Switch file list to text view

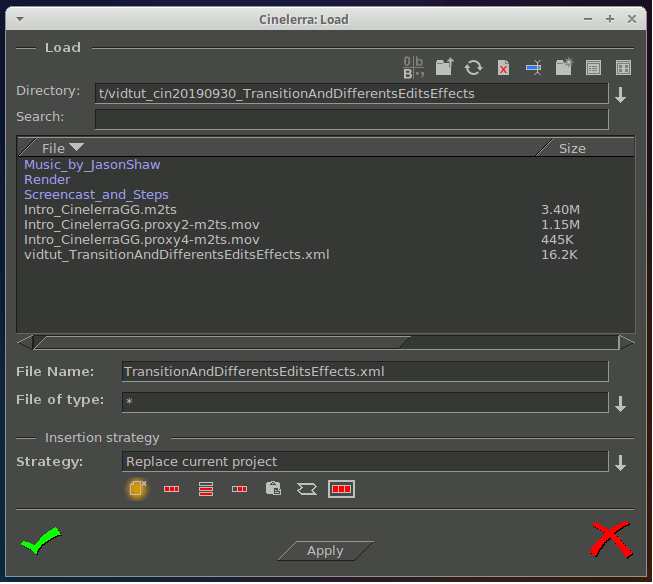click(594, 68)
